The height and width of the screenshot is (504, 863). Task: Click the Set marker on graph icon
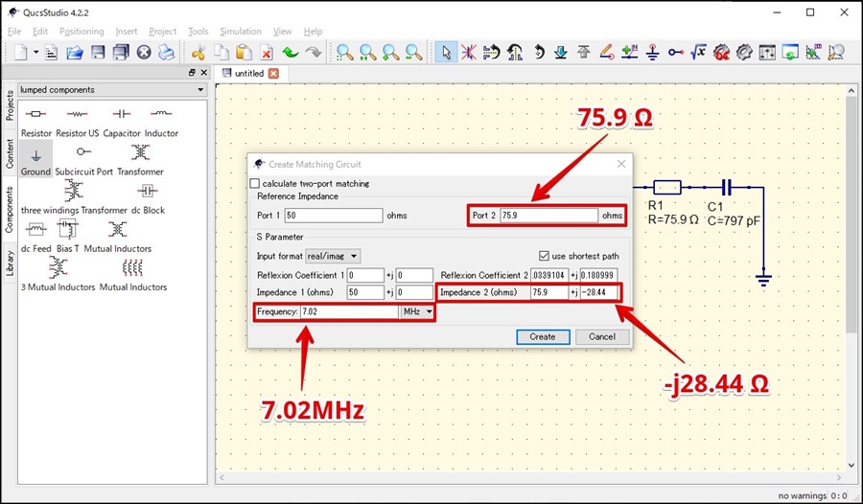click(813, 53)
